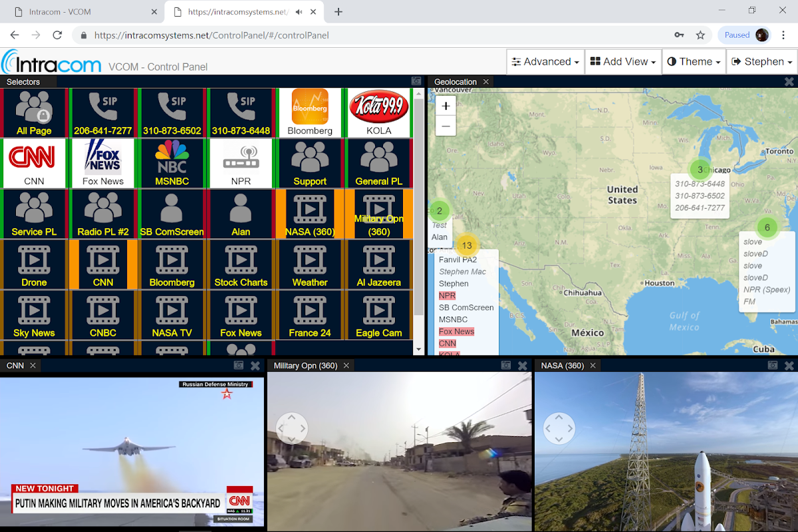Zoom in on the geolocation map
The height and width of the screenshot is (532, 798).
(446, 106)
